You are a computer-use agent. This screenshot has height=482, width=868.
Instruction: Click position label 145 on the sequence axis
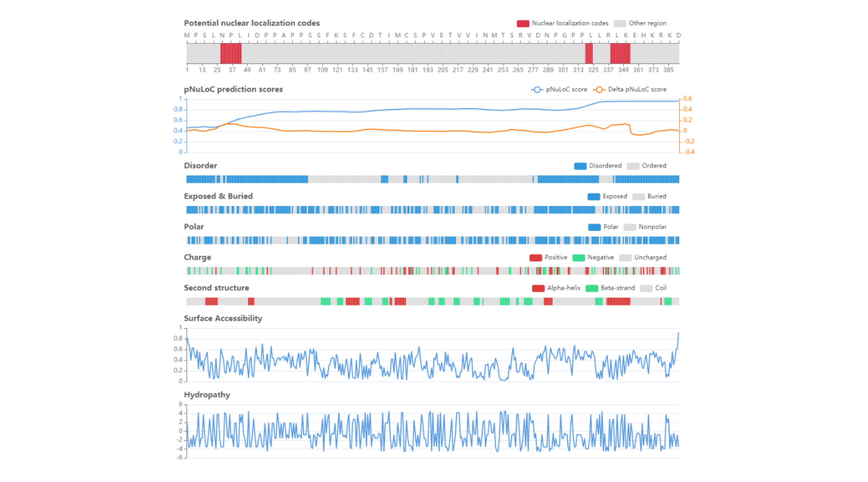pos(368,70)
